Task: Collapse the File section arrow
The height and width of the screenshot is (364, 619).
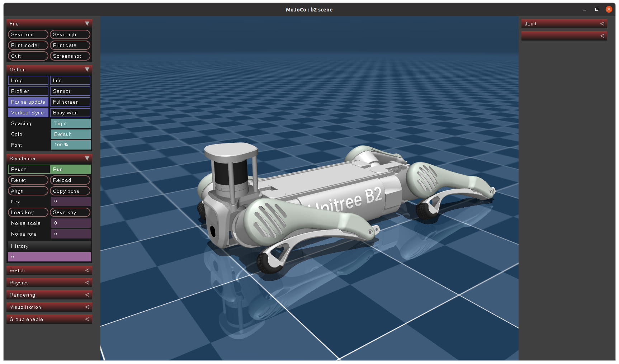Action: pyautogui.click(x=87, y=24)
